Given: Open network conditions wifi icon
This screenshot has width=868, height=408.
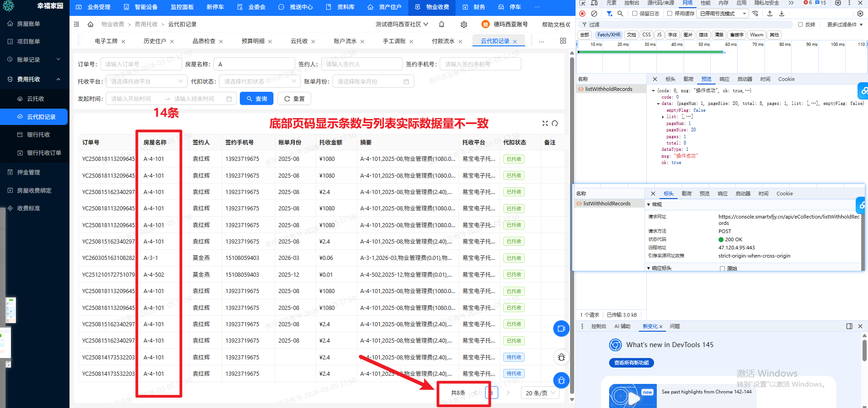Looking at the screenshot, I should pos(755,14).
